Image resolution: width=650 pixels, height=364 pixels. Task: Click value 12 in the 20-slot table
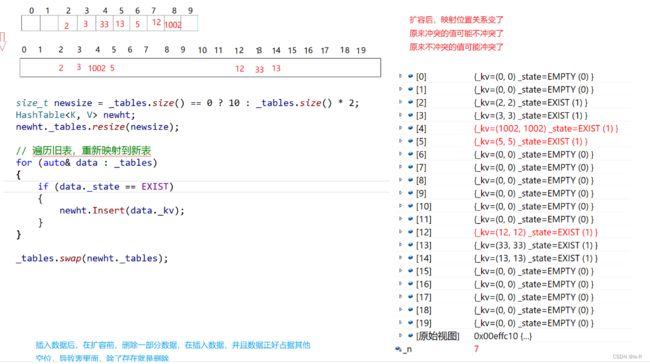[x=240, y=68]
